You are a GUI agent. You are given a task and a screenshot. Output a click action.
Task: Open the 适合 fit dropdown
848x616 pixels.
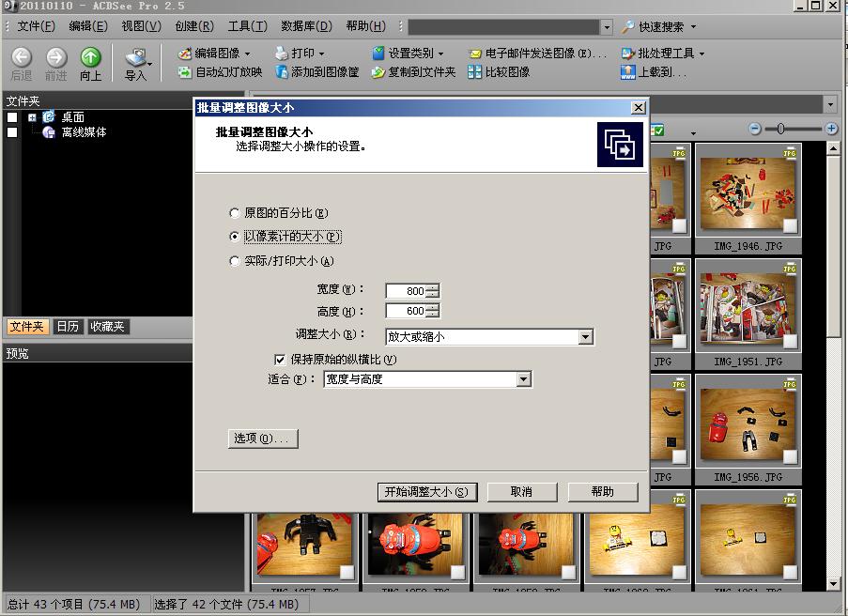click(525, 379)
